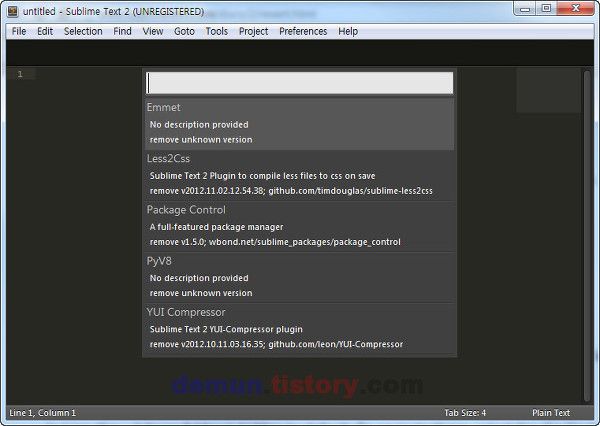Open the Find menu

(122, 31)
